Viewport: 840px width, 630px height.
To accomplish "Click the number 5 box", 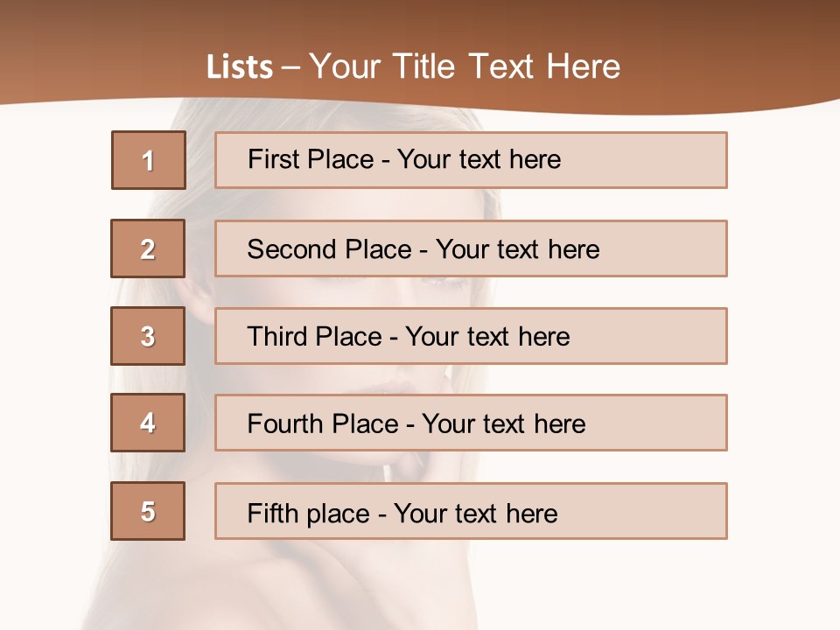I will pos(148,511).
